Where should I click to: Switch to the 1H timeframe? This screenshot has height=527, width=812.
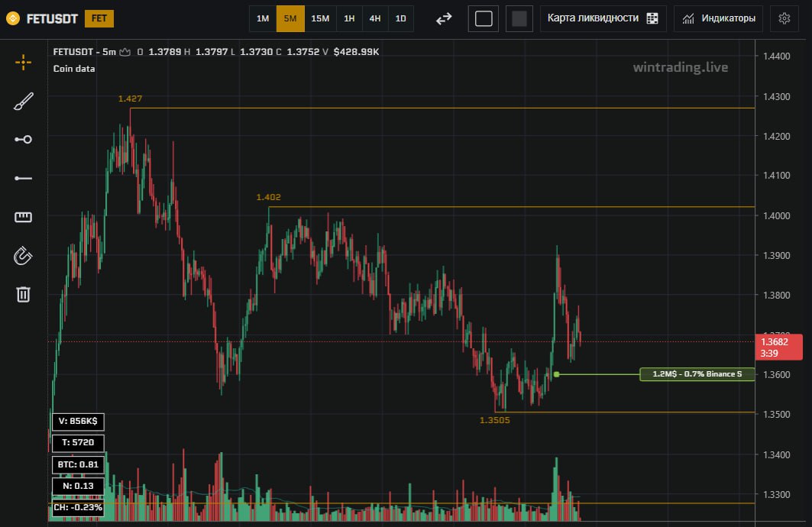coord(349,18)
